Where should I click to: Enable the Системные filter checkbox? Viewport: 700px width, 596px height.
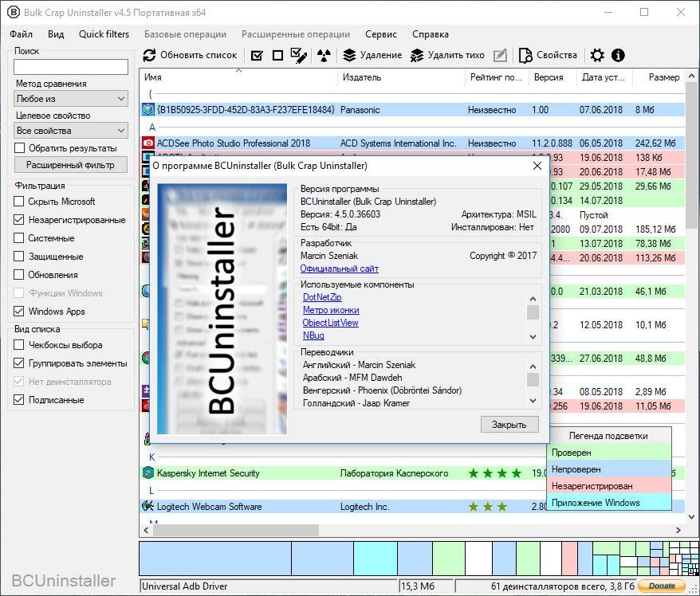[19, 238]
